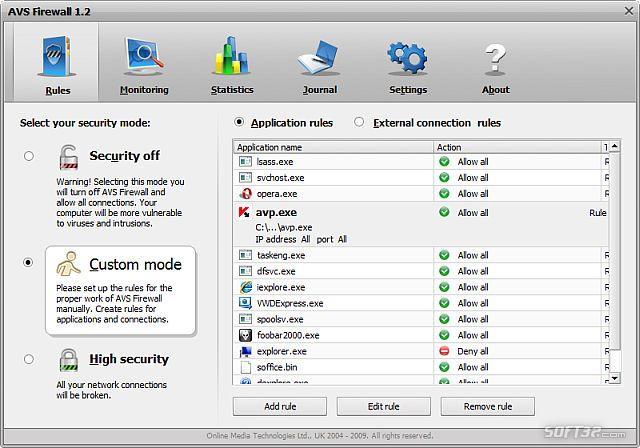Click the scroll up arrow of rules list

[615, 146]
